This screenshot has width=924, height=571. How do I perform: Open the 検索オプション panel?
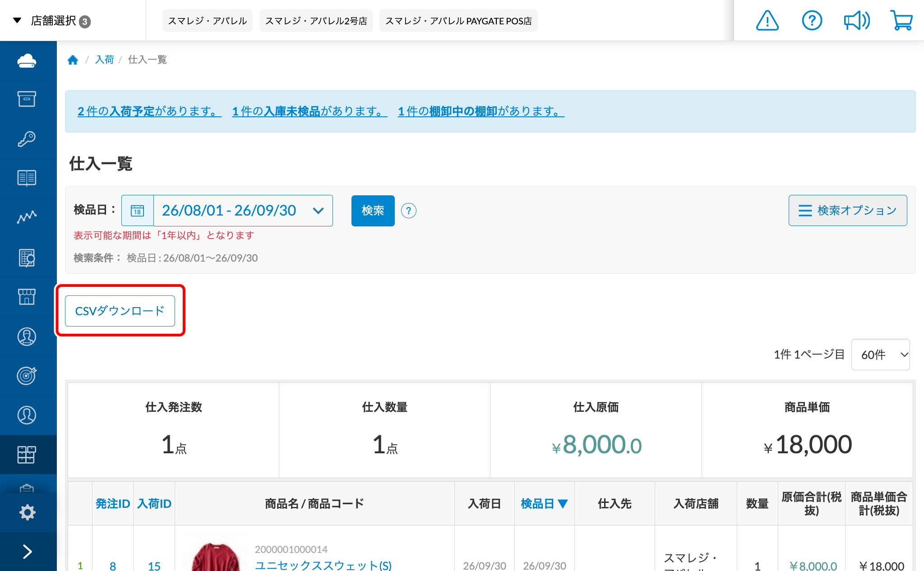pyautogui.click(x=848, y=211)
